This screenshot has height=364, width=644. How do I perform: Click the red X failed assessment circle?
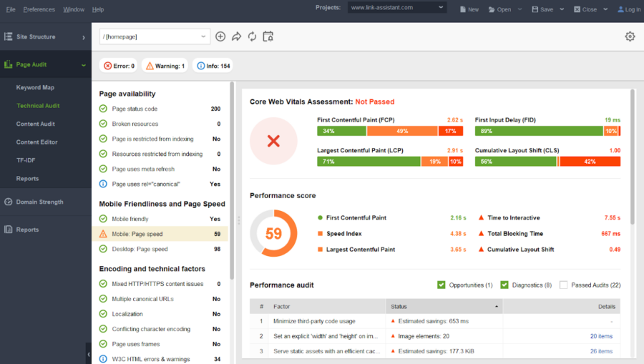point(273,141)
